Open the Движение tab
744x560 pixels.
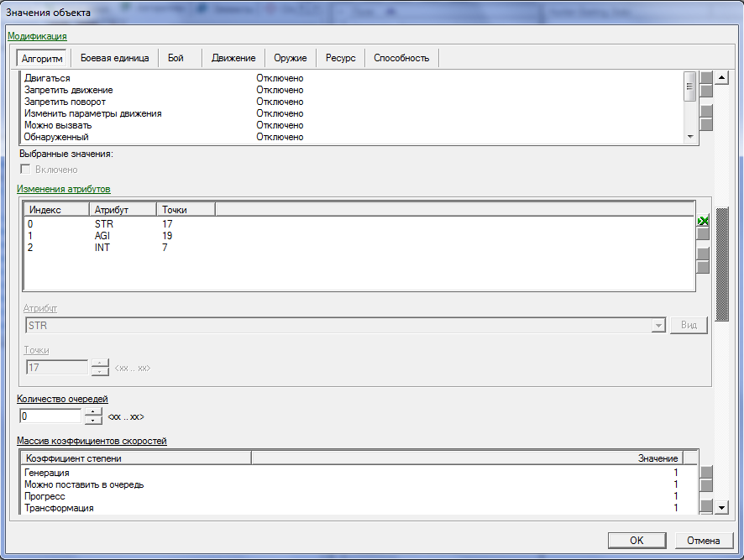point(233,58)
